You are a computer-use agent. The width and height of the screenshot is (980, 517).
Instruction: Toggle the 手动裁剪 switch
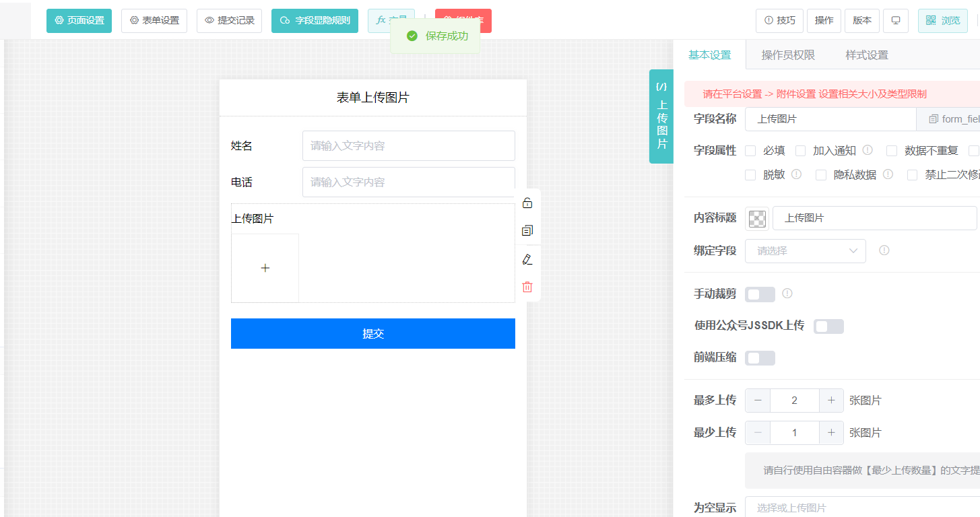[x=760, y=294]
